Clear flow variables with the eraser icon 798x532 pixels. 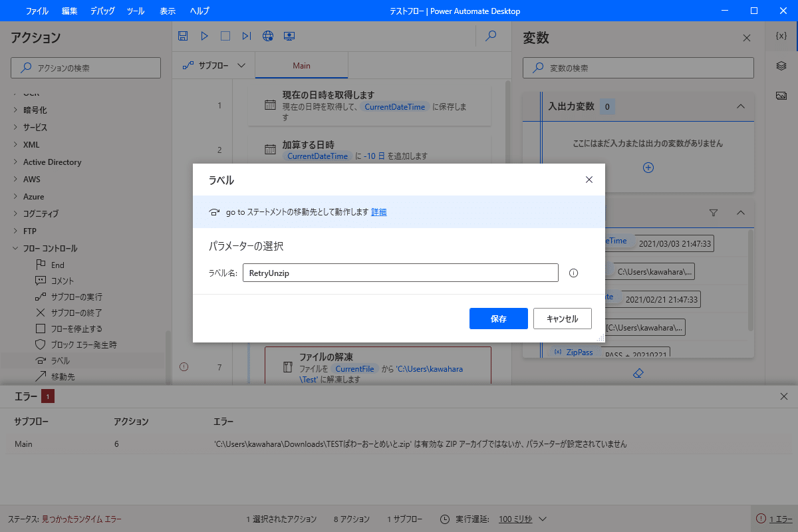point(638,373)
